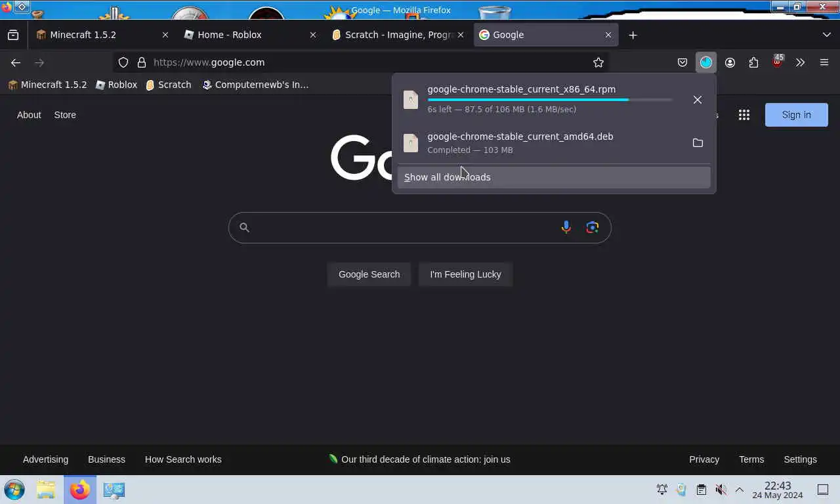Open the monitor taskbar application icon
This screenshot has height=504, width=840.
(x=114, y=490)
